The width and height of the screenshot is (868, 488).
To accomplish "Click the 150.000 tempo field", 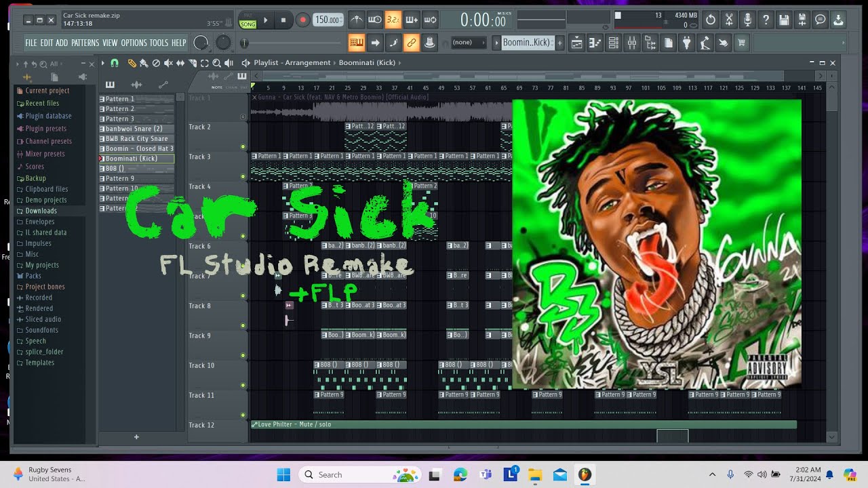I will pos(328,20).
